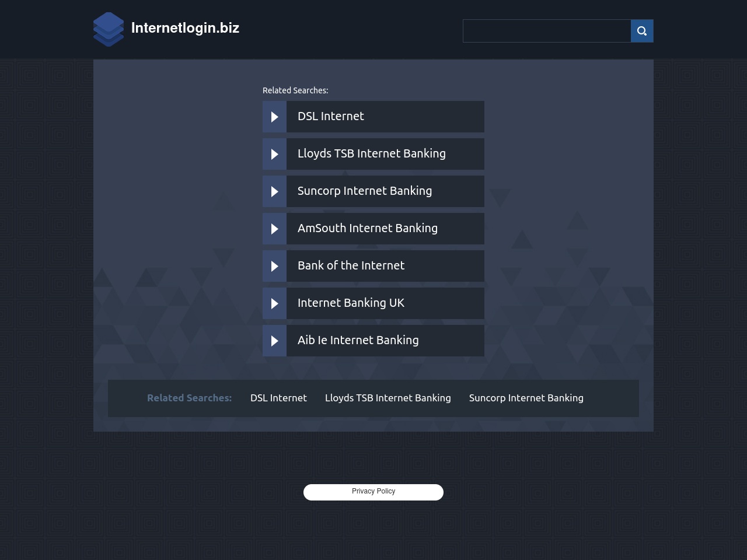
Task: Click the Internetlogin.biz stacked layers logo
Action: click(x=109, y=29)
